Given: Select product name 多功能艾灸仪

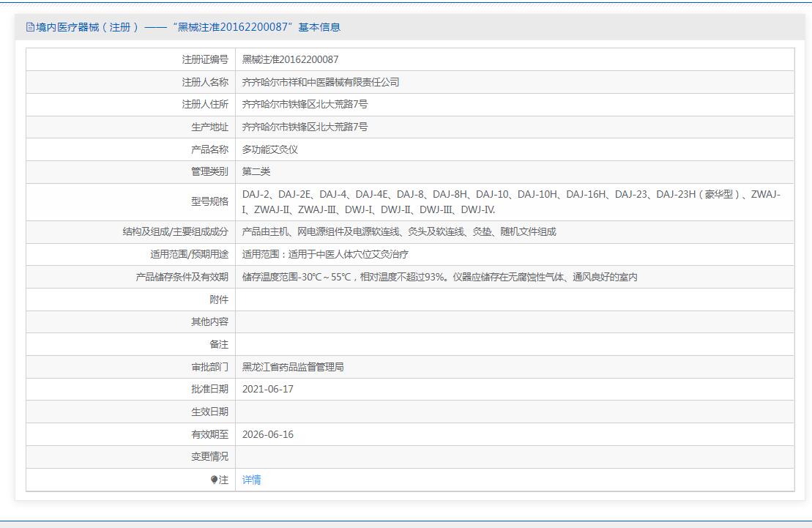Looking at the screenshot, I should pyautogui.click(x=269, y=149).
